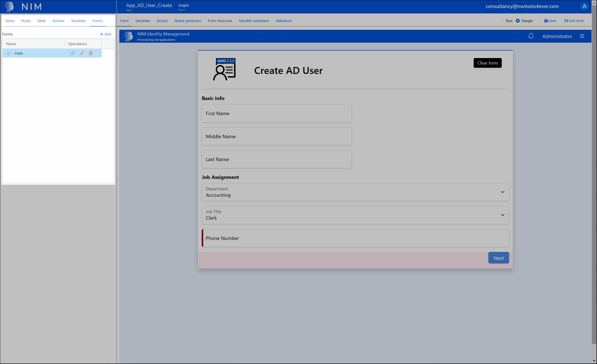Select the Run mode radio button

coord(502,21)
